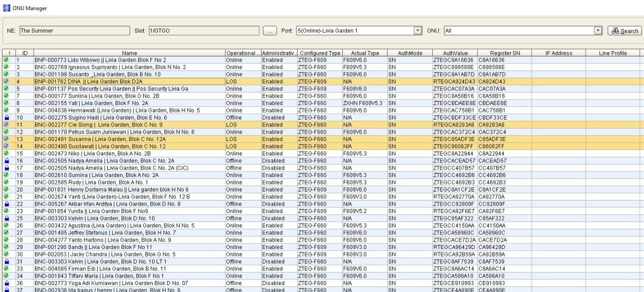This screenshot has height=292, width=644.
Task: Sort by the Name column header
Action: pyautogui.click(x=128, y=52)
